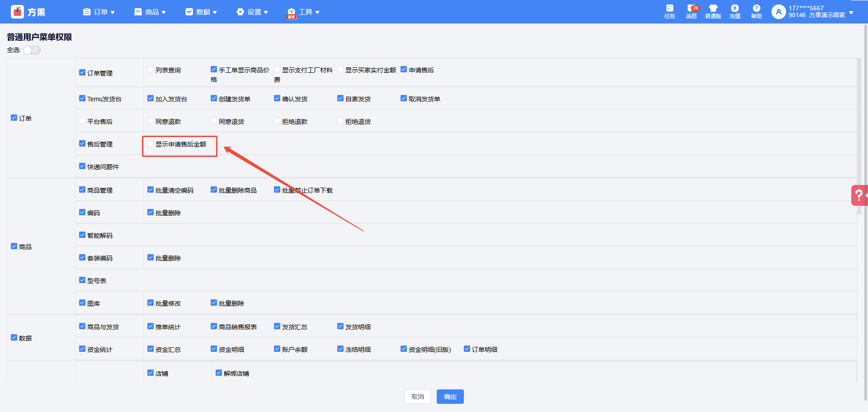The width and height of the screenshot is (868, 412).
Task: Click the 取消 button
Action: (x=418, y=397)
